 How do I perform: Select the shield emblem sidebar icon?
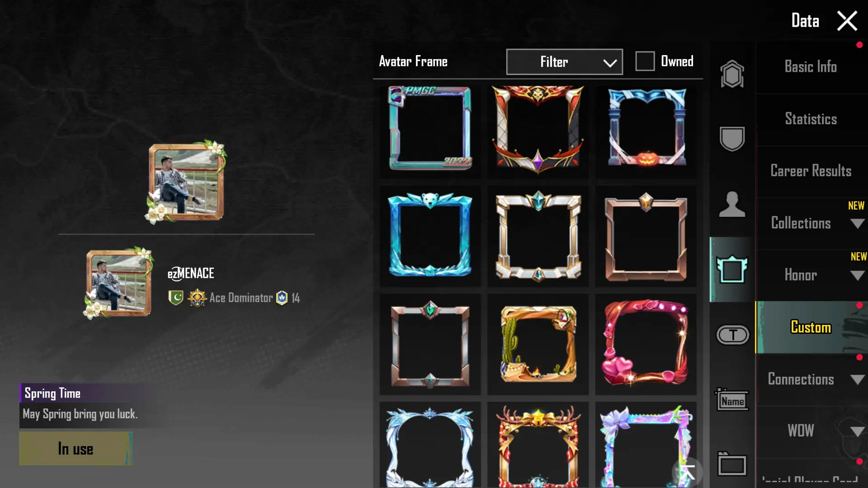[x=732, y=139]
